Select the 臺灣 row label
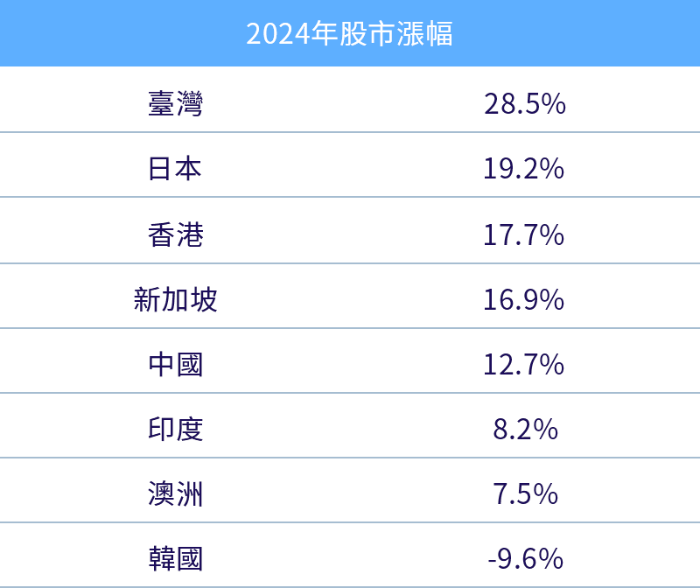700x588 pixels. (x=176, y=103)
